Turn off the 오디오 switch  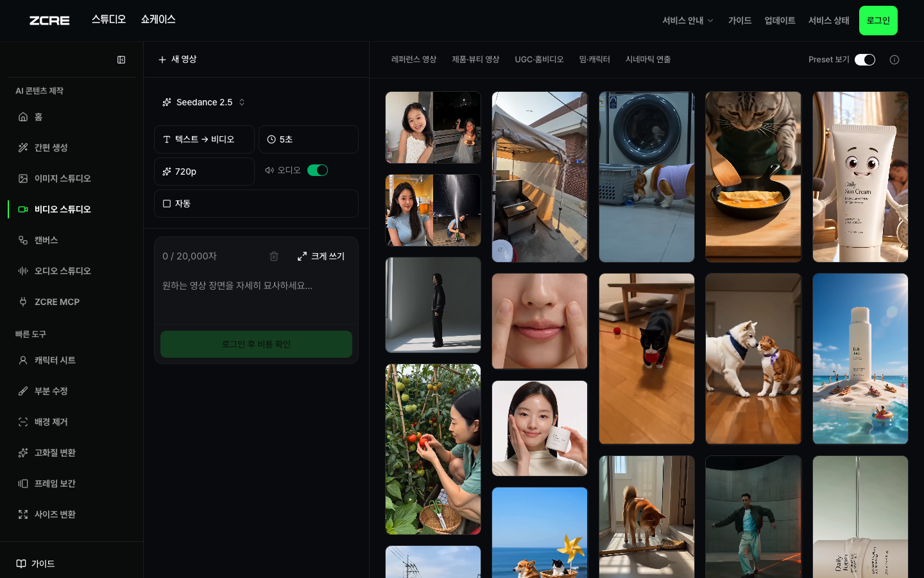[x=318, y=170]
